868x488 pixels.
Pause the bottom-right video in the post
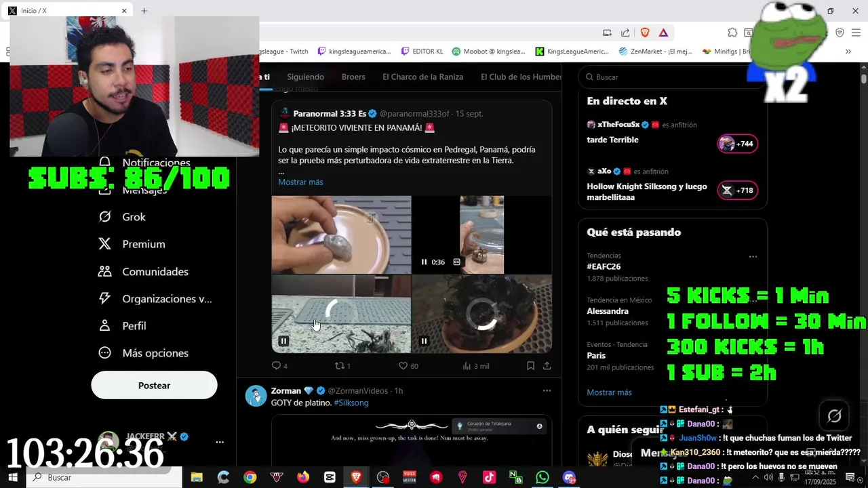424,341
